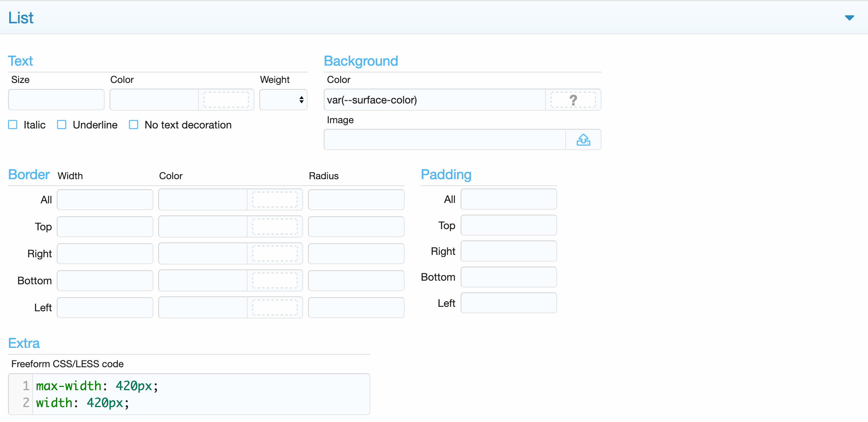868x422 pixels.
Task: Toggle the Underline checkbox
Action: [62, 125]
